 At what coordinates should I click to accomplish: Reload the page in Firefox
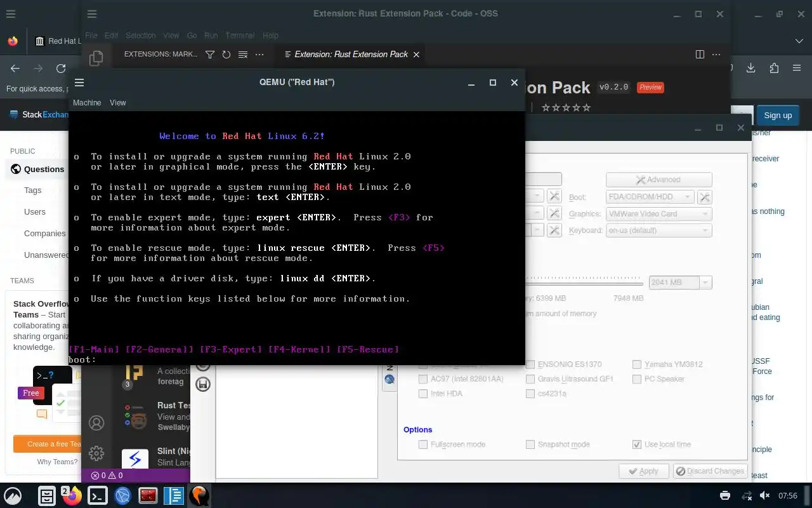click(61, 69)
